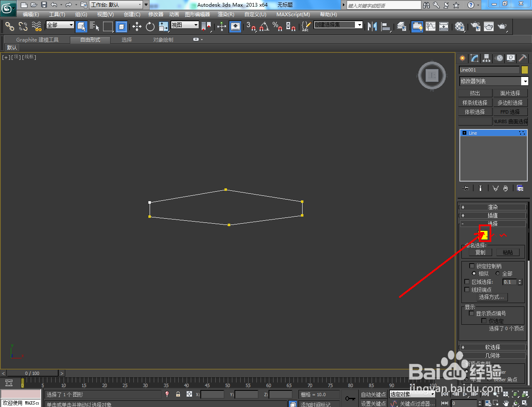This screenshot has width=532, height=407.
Task: Select the Link tool in main toolbar
Action: 10,27
